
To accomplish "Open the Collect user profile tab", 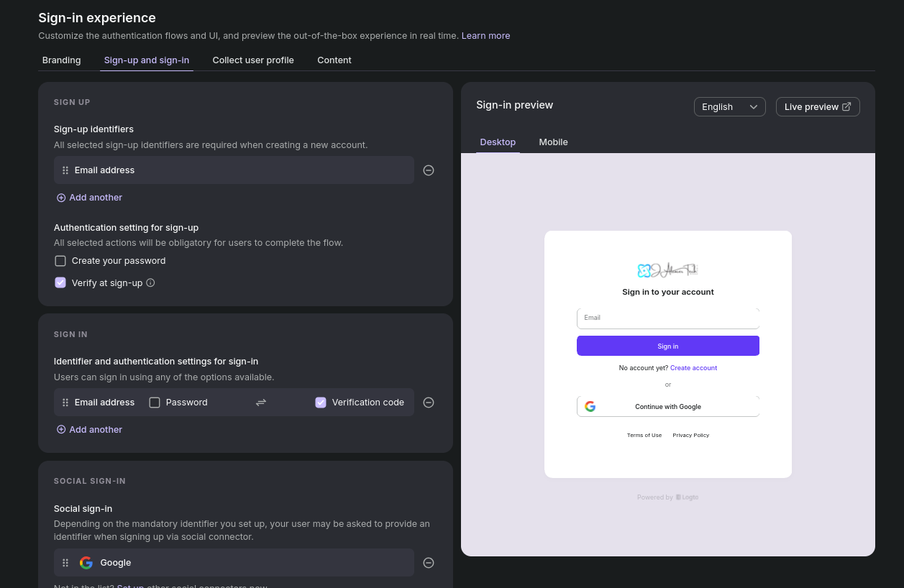I will pyautogui.click(x=253, y=60).
